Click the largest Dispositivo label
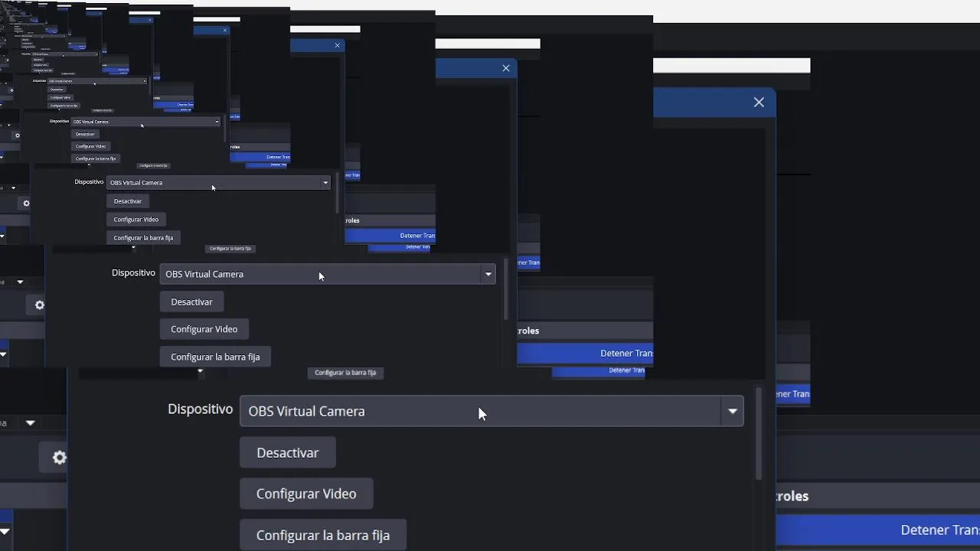This screenshot has height=551, width=980. 201,409
